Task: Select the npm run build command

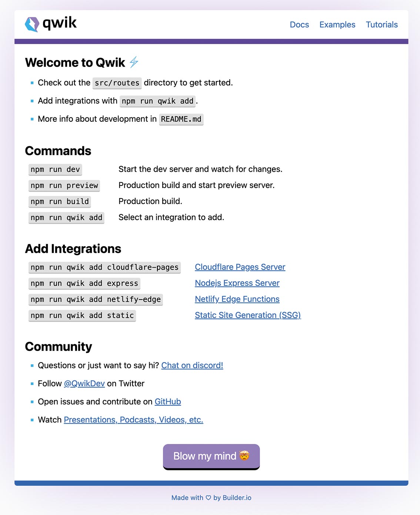Action: (x=60, y=201)
